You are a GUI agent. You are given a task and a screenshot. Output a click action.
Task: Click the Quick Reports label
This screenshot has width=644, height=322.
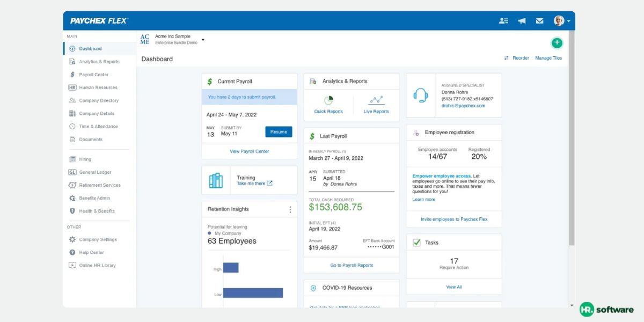click(x=328, y=112)
